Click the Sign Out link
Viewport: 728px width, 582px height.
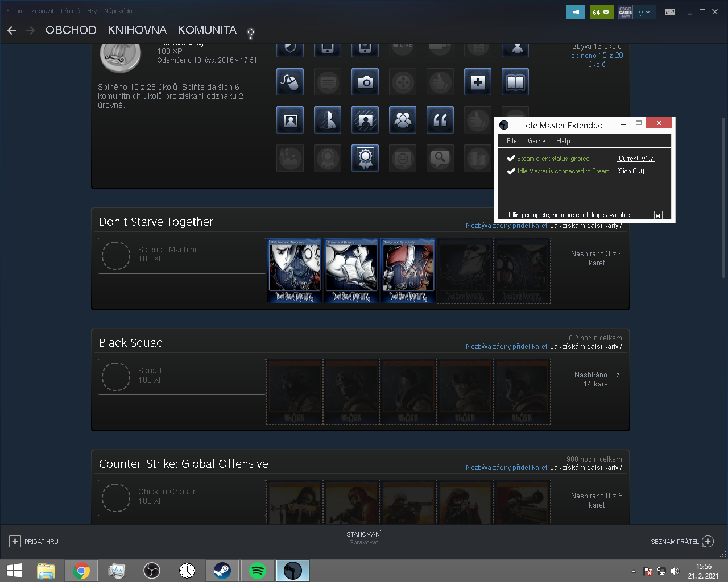click(631, 171)
